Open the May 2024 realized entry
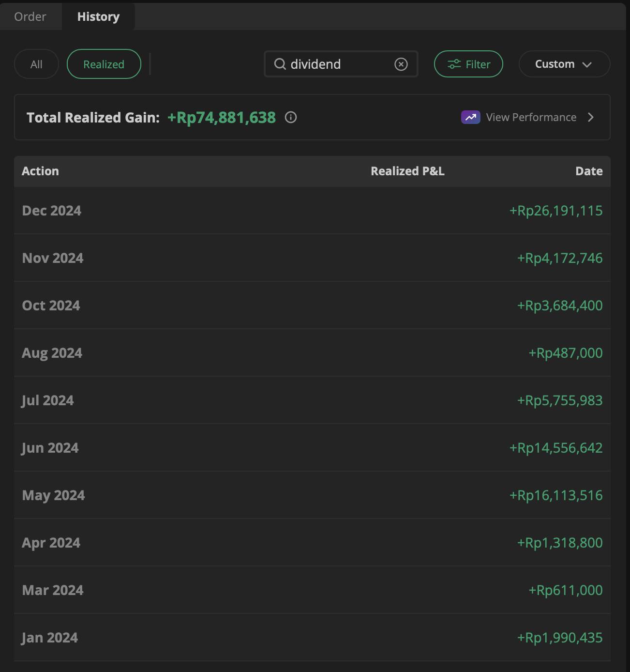The image size is (630, 672). tap(312, 495)
